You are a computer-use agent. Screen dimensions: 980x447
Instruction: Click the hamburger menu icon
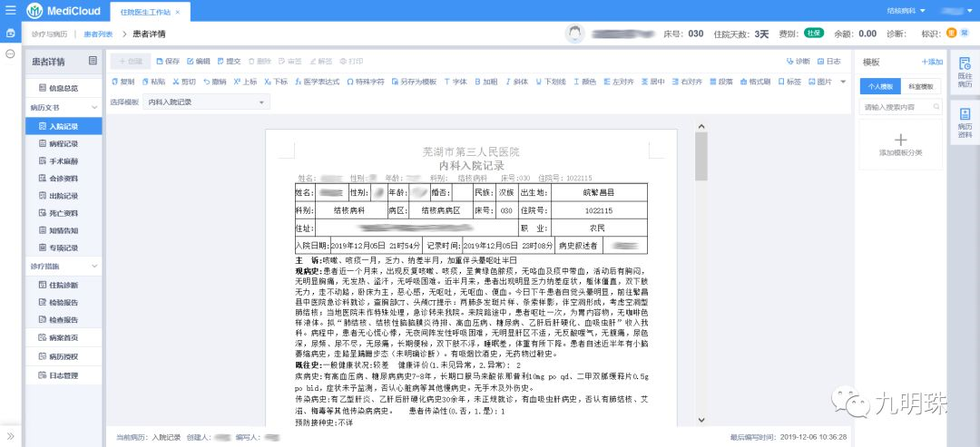coord(10,11)
